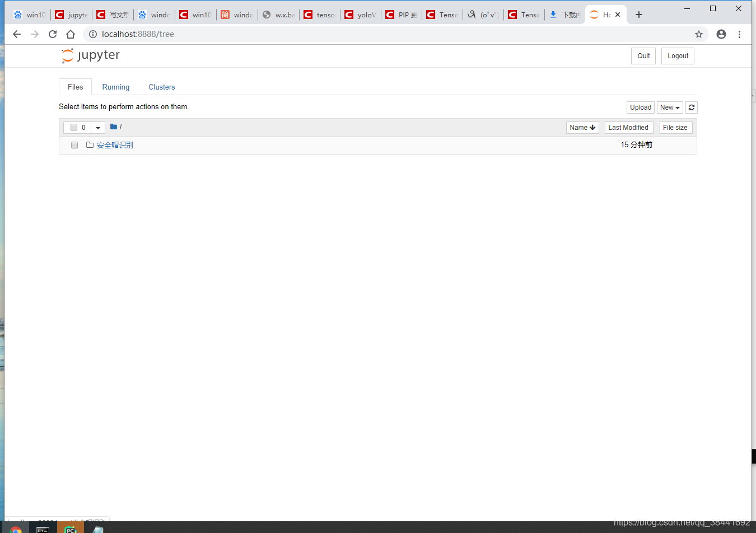Select the 安全帽识别 folder checkbox
Viewport: 756px width, 533px height.
click(x=74, y=145)
